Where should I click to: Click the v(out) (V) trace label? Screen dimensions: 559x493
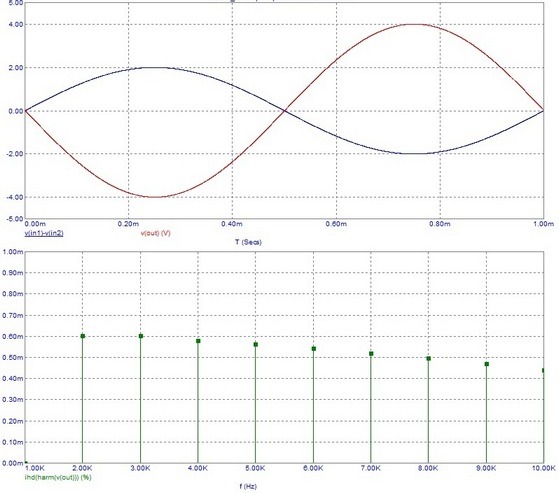[x=155, y=233]
